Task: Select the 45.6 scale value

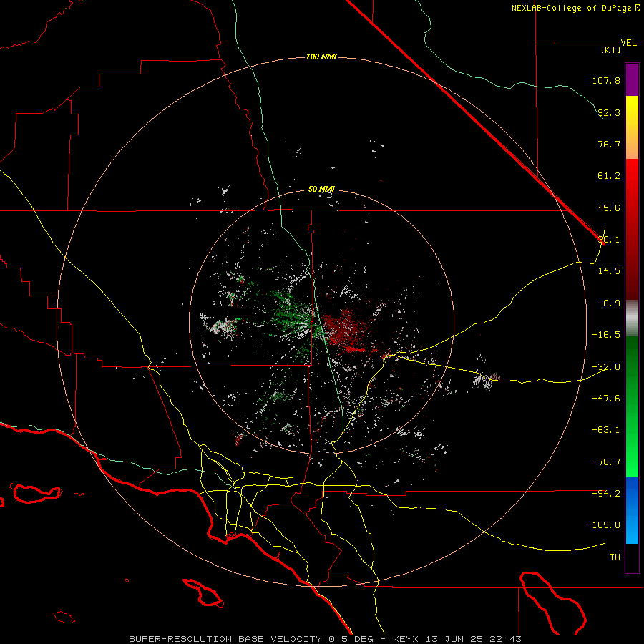Action: (x=609, y=208)
